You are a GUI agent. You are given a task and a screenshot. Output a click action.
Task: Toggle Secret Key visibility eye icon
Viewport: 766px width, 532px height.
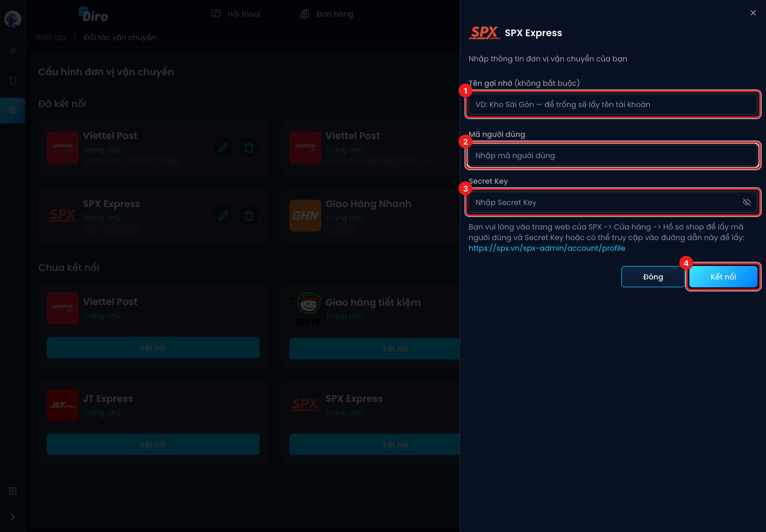746,202
